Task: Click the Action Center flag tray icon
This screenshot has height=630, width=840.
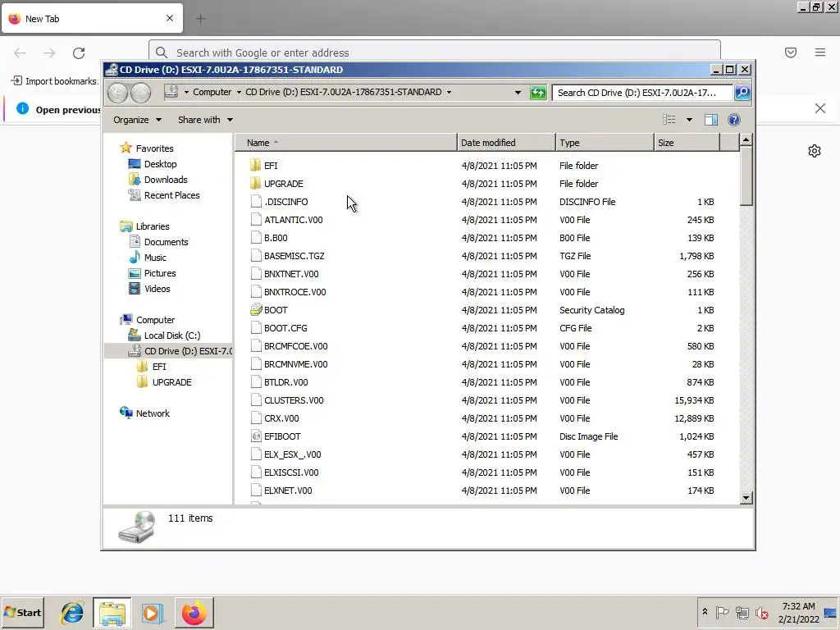Action: pyautogui.click(x=722, y=612)
